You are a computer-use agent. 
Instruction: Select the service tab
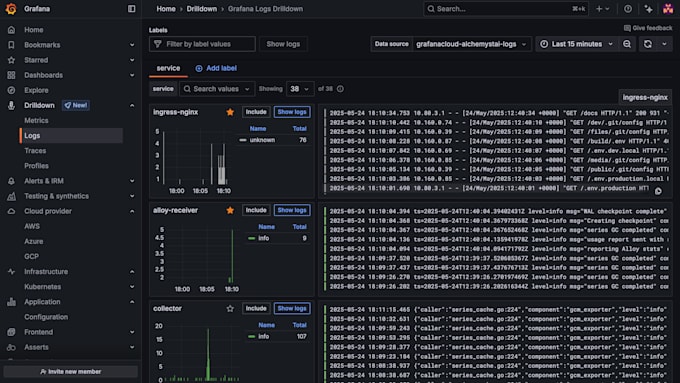coord(168,69)
